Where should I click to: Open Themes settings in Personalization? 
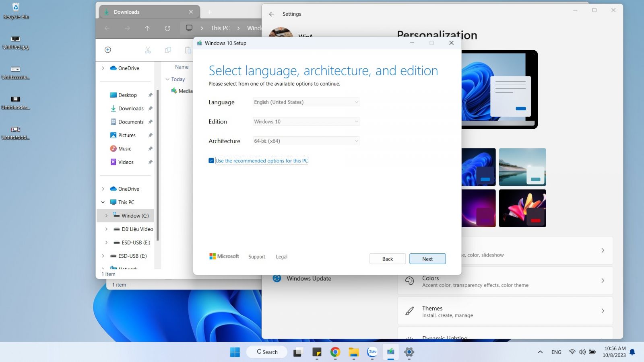pos(505,311)
